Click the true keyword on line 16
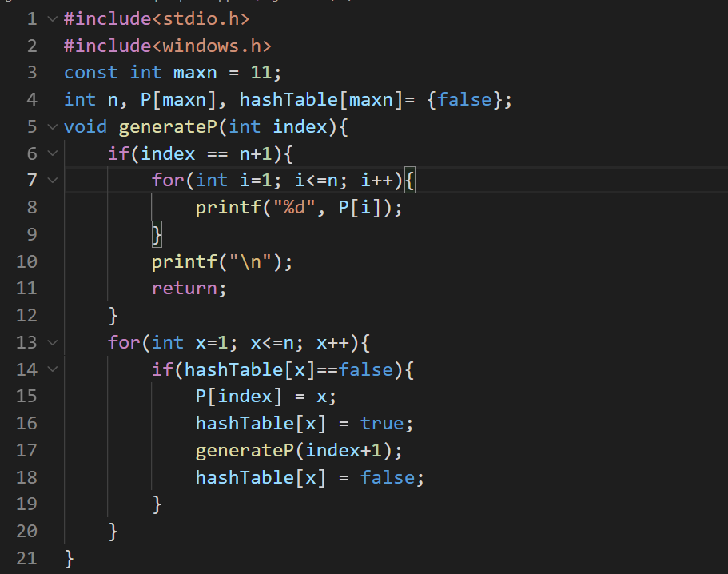Viewport: 728px width, 574px height. click(382, 424)
